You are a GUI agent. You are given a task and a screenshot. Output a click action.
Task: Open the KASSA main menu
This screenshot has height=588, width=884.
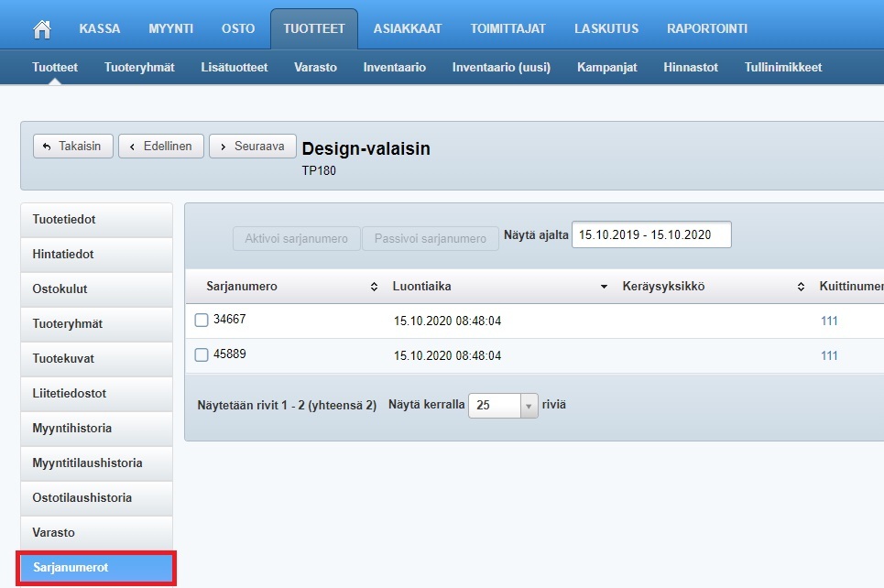tap(100, 28)
